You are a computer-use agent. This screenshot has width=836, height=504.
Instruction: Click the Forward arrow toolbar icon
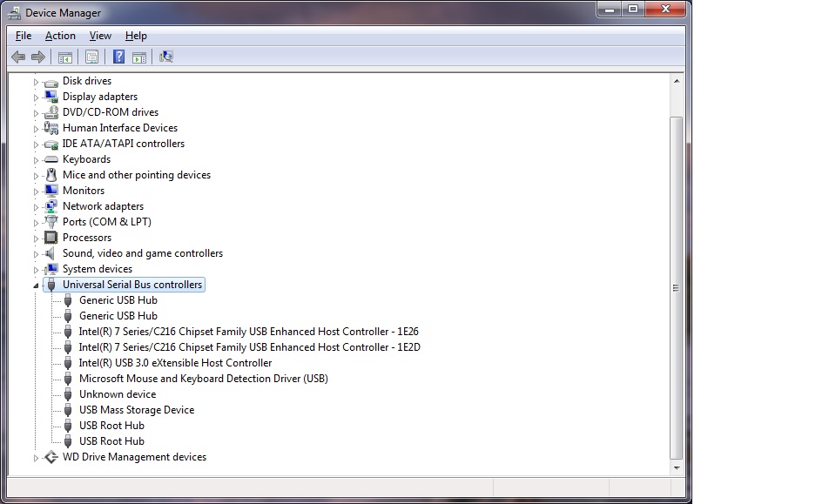coord(37,57)
